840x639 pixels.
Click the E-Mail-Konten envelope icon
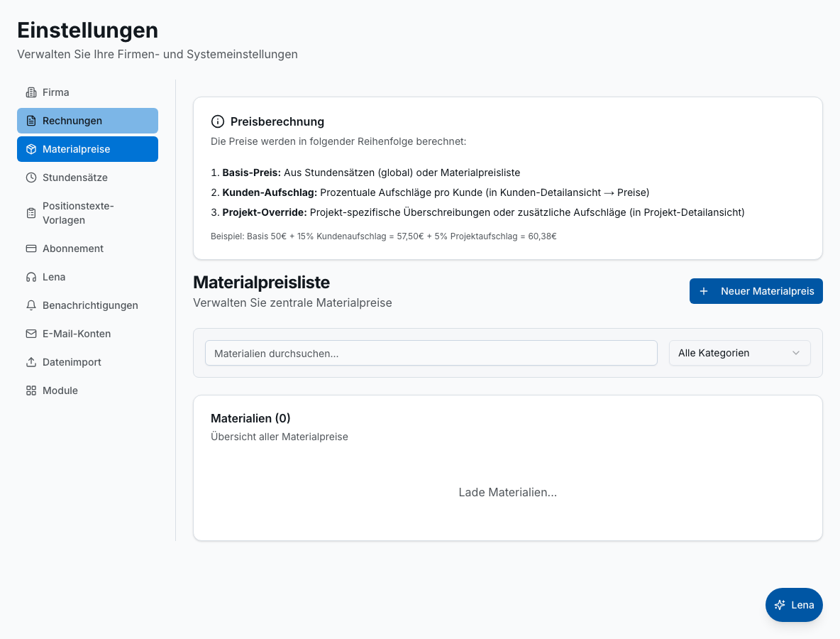tap(31, 334)
